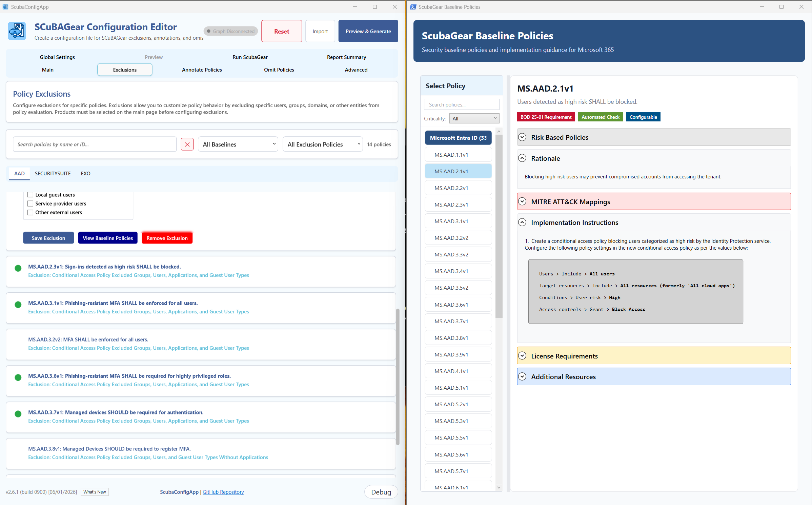
Task: Check the Service provider users checkbox
Action: point(30,203)
